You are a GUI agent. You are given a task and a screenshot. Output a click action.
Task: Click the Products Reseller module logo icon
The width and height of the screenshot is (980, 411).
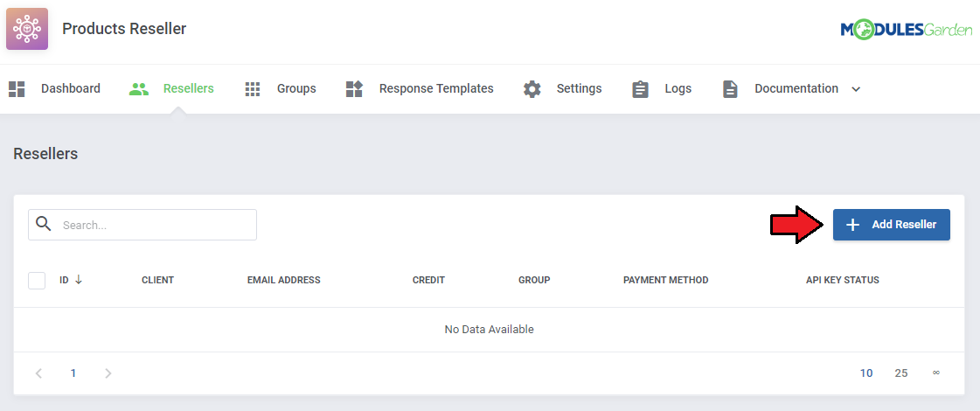coord(27,29)
